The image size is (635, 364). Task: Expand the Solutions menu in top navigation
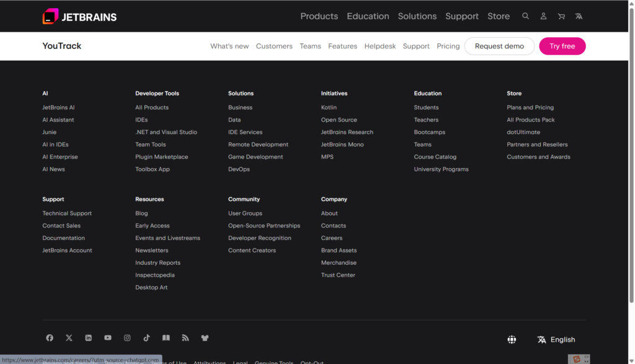pos(417,16)
